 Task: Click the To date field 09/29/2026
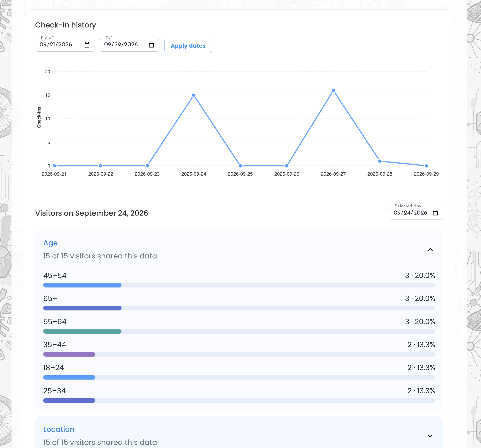[129, 45]
